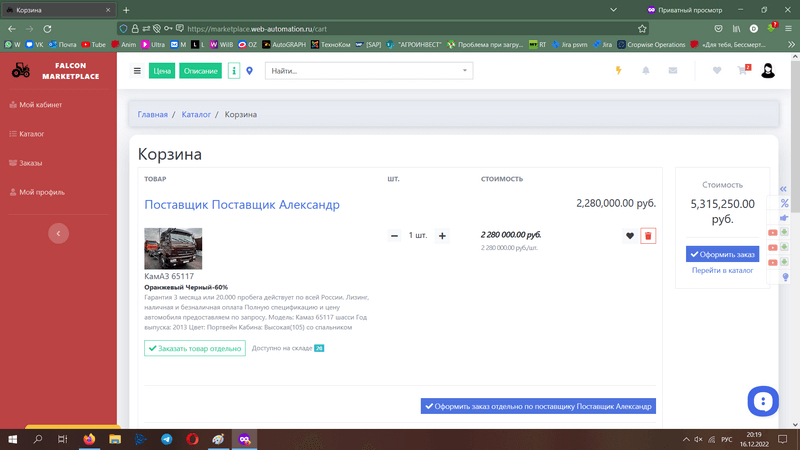Open the Cropwise Operations bookmark
This screenshot has width=800, height=450.
(x=651, y=44)
